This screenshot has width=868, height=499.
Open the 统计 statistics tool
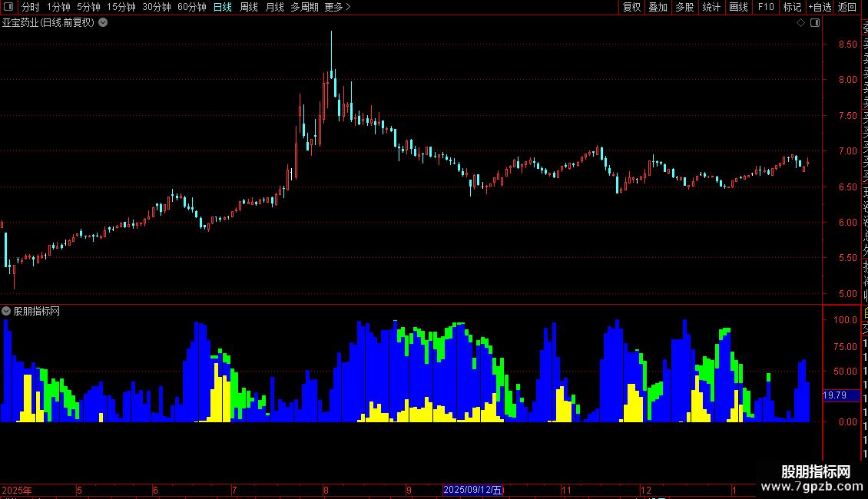(x=711, y=7)
